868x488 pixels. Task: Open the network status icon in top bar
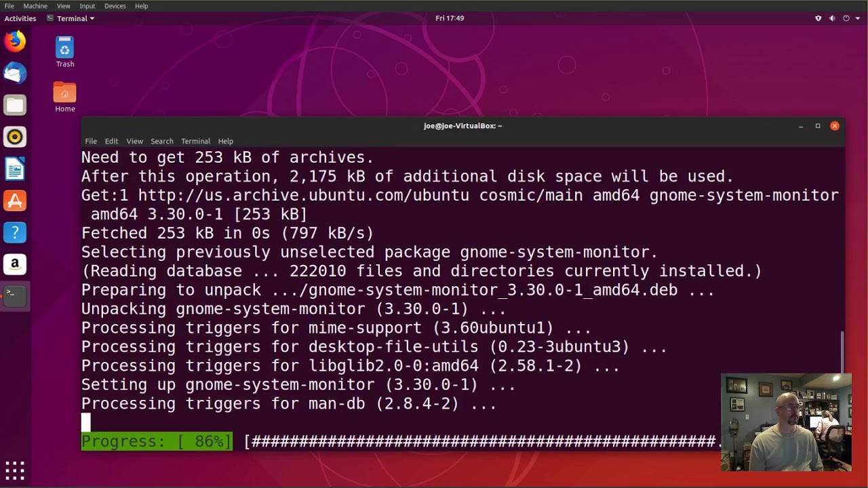(818, 18)
